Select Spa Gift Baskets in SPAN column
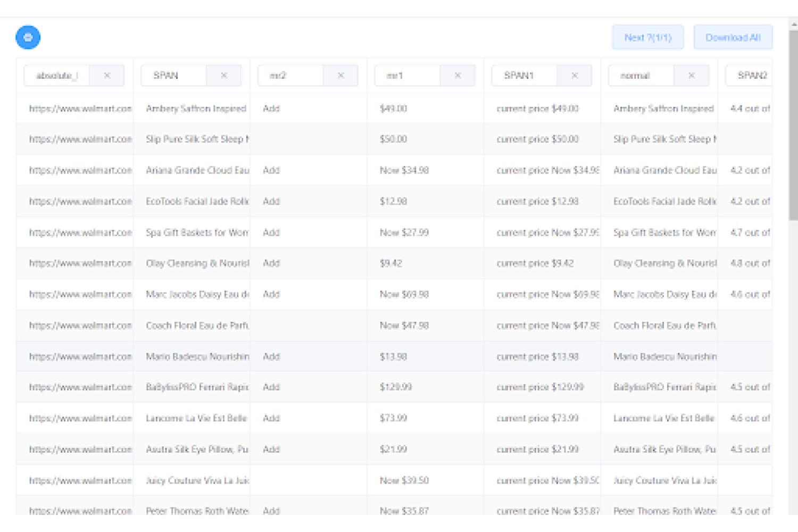This screenshot has height=532, width=798. (197, 232)
